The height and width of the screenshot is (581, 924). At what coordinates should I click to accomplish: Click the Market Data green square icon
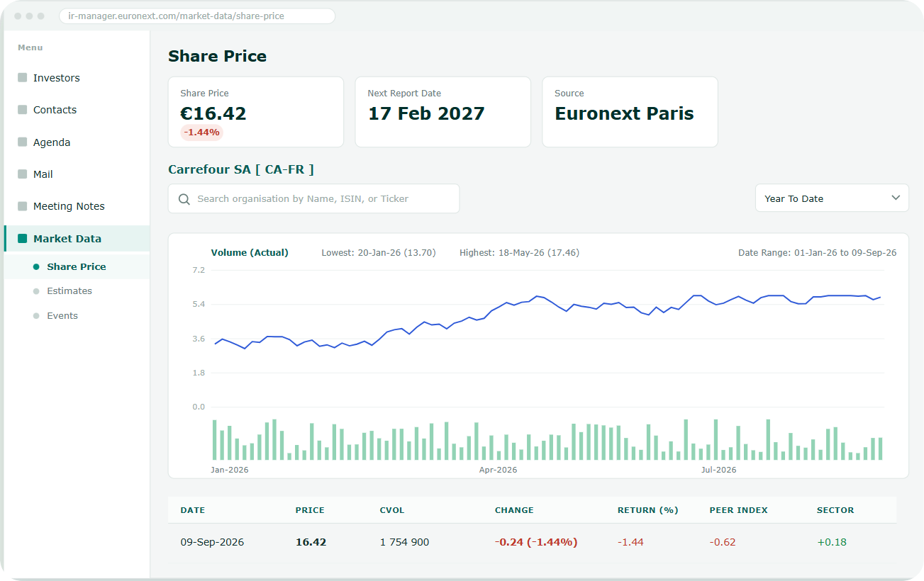23,239
